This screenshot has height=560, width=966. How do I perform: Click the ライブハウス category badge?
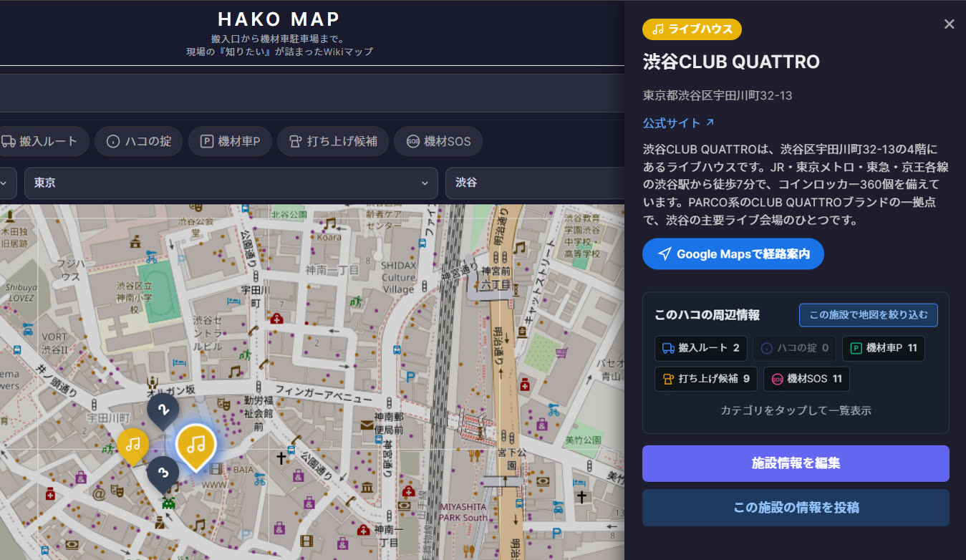(692, 29)
